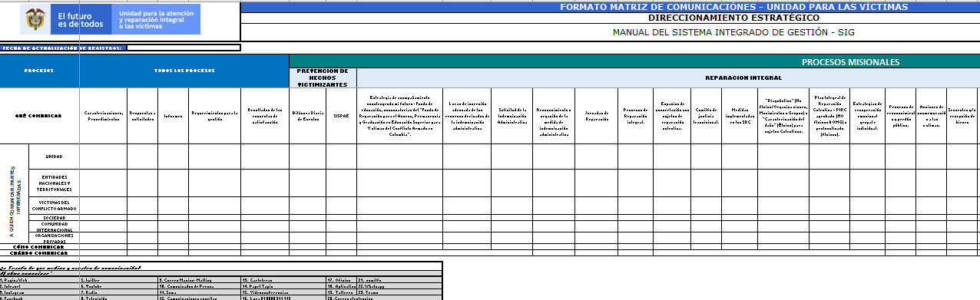Click the VICTIMAS DEL CONFLICTO ARMADO row label

click(x=55, y=205)
